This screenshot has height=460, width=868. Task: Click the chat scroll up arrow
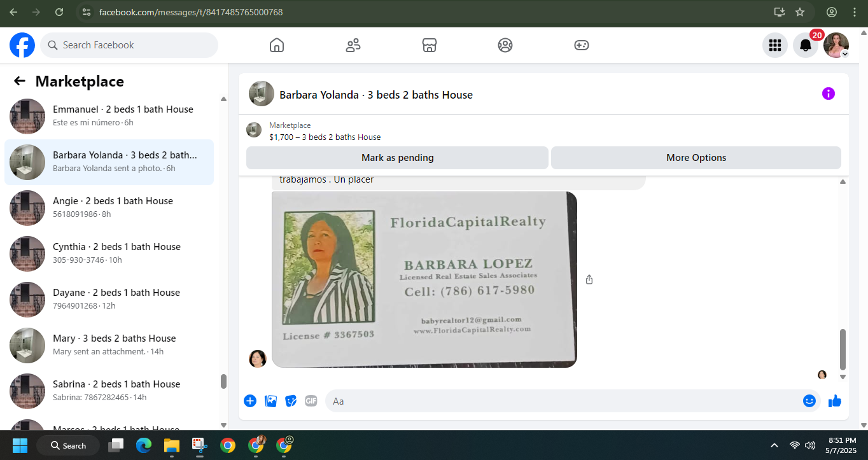843,181
